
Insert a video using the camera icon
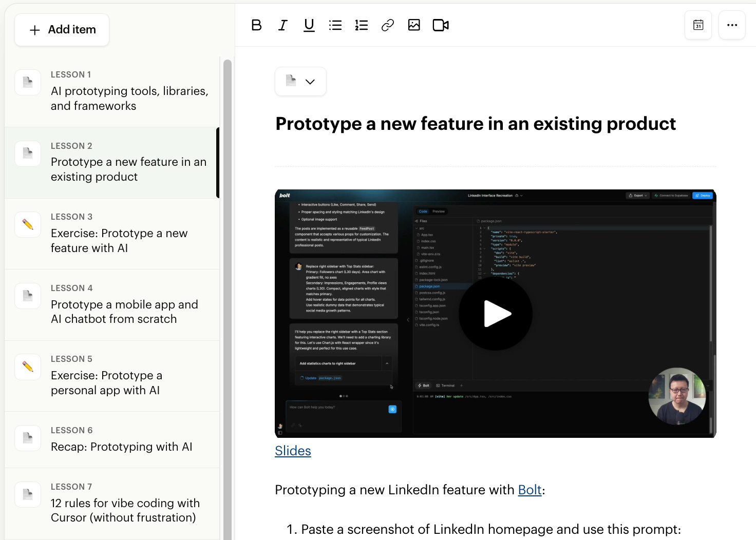point(441,25)
